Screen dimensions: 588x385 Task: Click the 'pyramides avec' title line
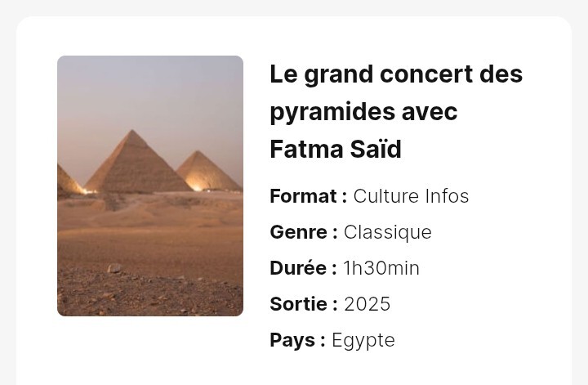click(363, 111)
